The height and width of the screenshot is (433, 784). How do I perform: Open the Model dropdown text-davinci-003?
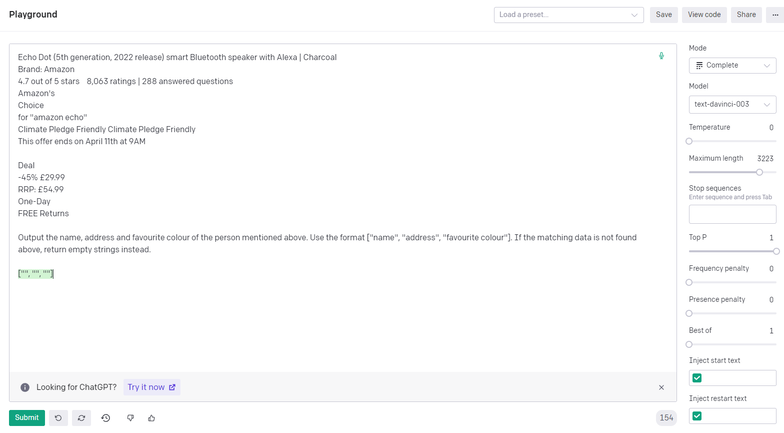click(732, 104)
